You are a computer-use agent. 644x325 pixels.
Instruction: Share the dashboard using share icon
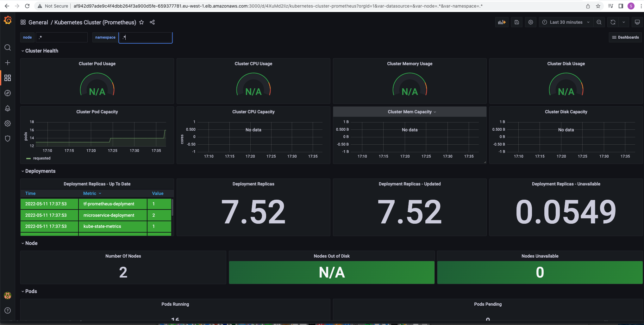[x=152, y=22]
